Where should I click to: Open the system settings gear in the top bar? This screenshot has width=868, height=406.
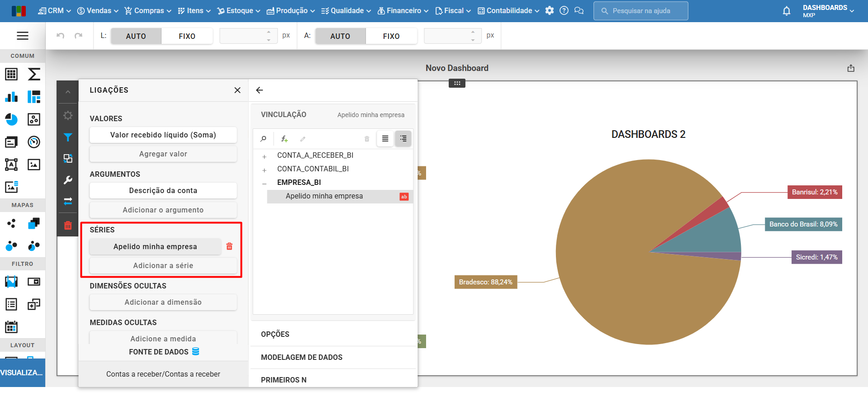click(550, 10)
